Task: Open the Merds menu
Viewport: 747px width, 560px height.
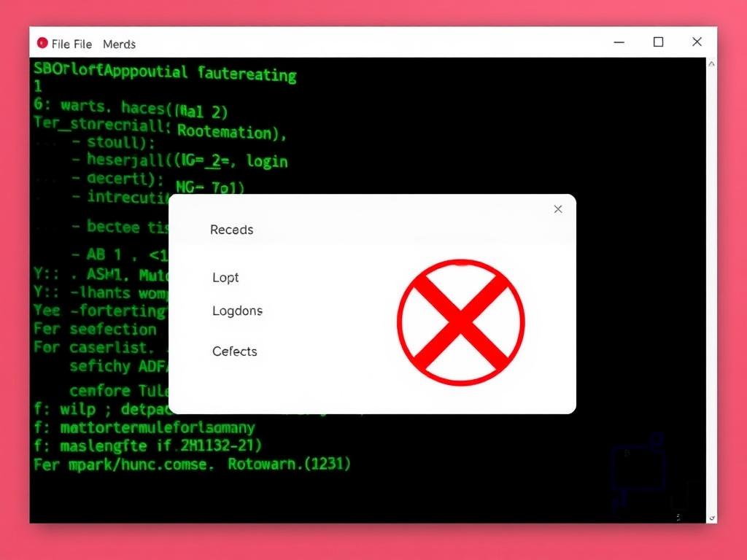Action: pos(119,44)
